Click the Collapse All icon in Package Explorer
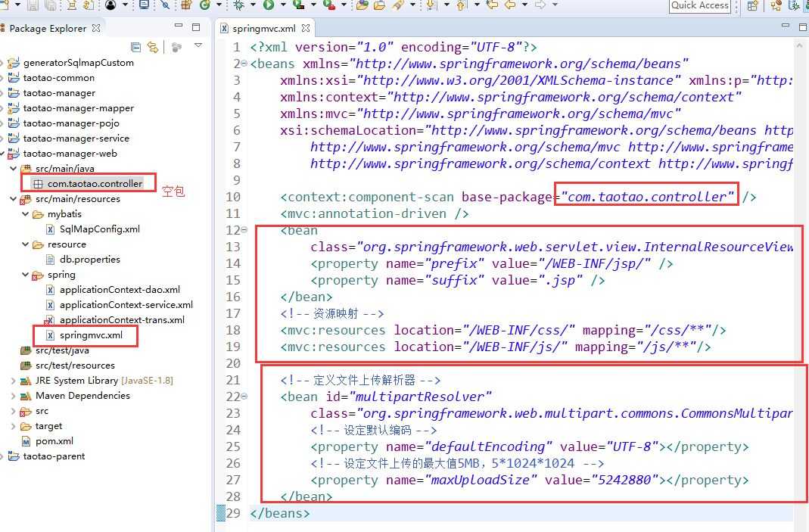Screen dimensions: 809x532 [x=135, y=48]
